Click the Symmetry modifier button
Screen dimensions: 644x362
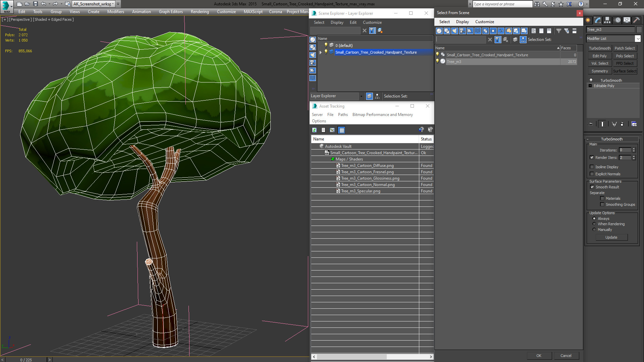point(599,71)
